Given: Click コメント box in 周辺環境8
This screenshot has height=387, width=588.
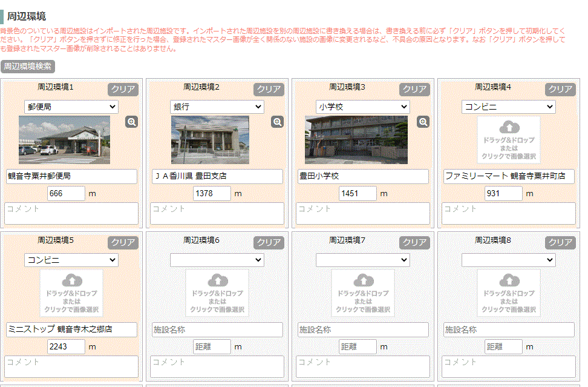Looking at the screenshot, I should point(509,367).
